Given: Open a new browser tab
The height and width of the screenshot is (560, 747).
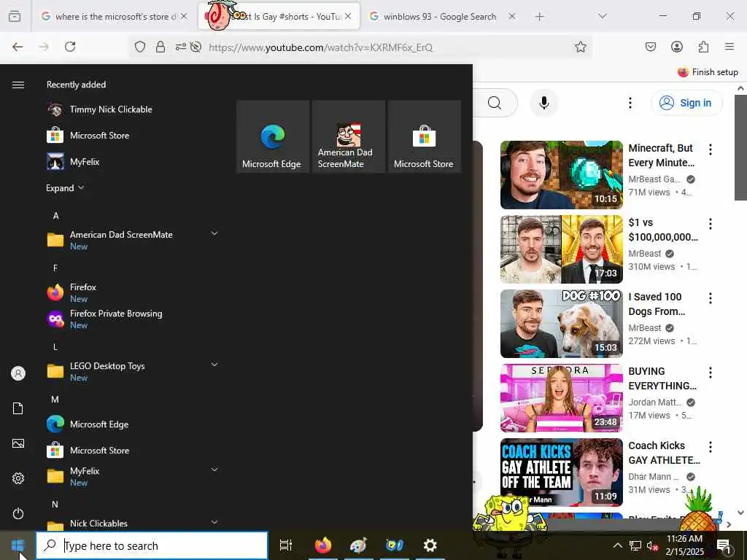Looking at the screenshot, I should (539, 17).
